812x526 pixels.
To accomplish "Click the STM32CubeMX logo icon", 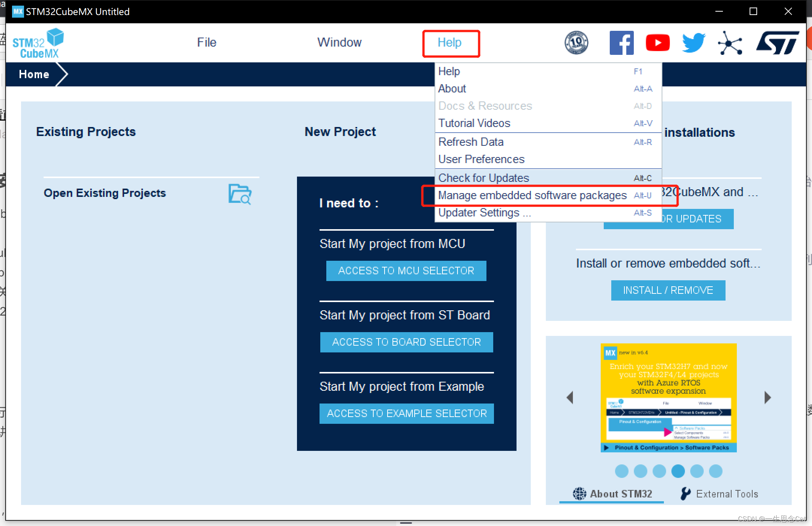I will tap(38, 43).
